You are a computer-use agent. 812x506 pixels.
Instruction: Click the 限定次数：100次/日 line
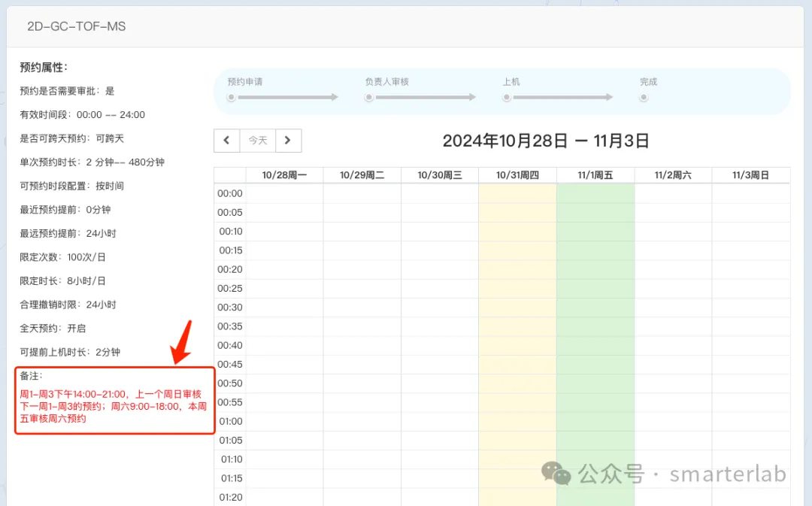[62, 257]
